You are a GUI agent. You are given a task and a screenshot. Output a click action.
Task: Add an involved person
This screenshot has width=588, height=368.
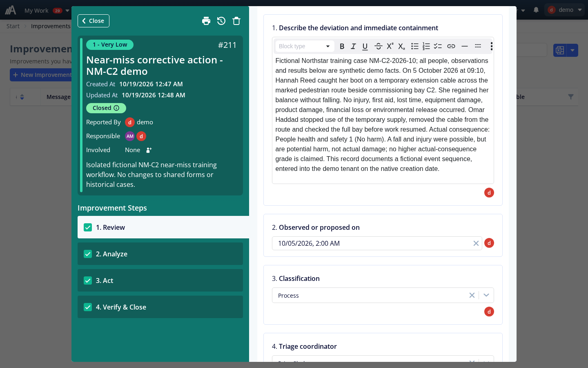pos(149,150)
